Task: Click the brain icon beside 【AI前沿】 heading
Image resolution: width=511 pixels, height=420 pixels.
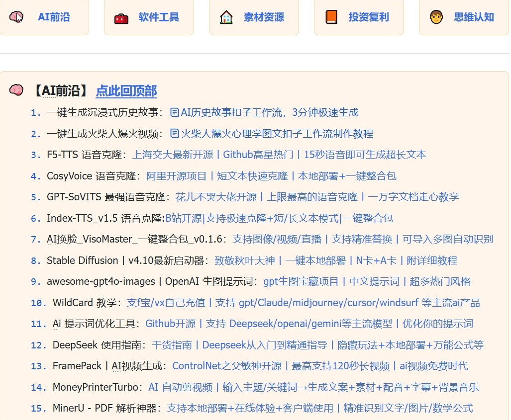Action: tap(16, 90)
